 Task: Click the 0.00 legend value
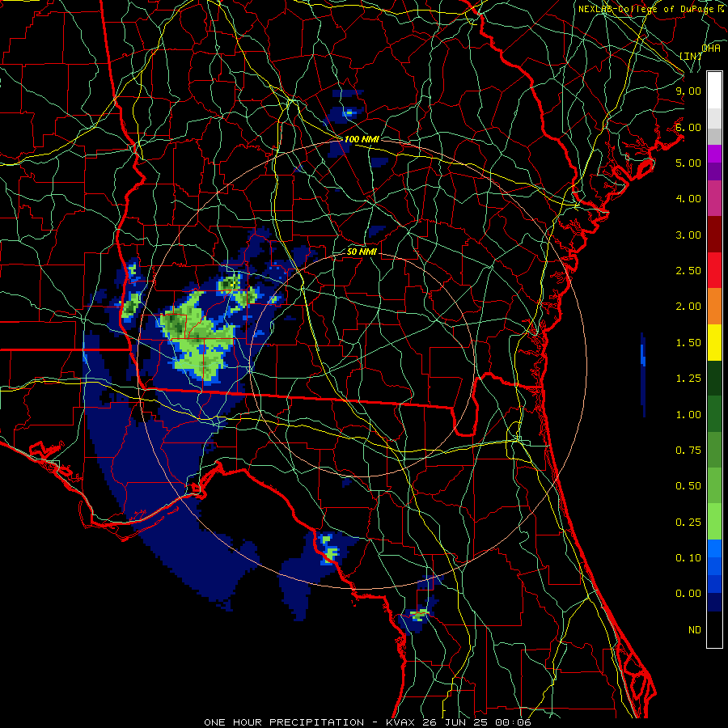point(688,594)
